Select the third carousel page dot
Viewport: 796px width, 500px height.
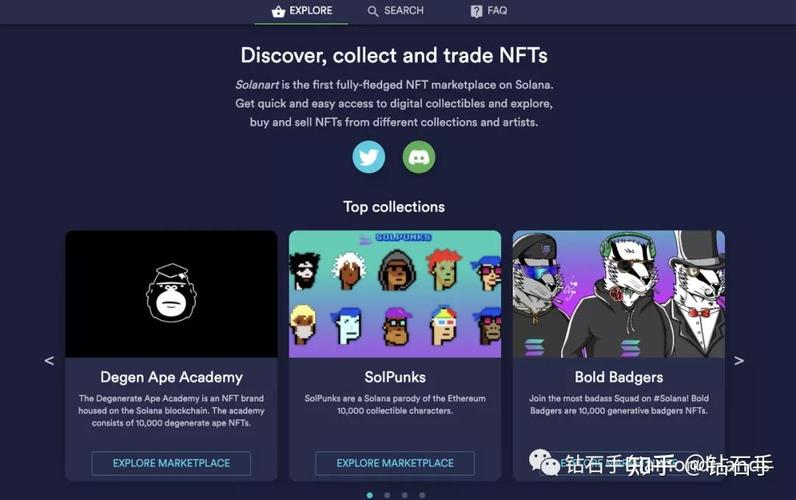tap(405, 495)
